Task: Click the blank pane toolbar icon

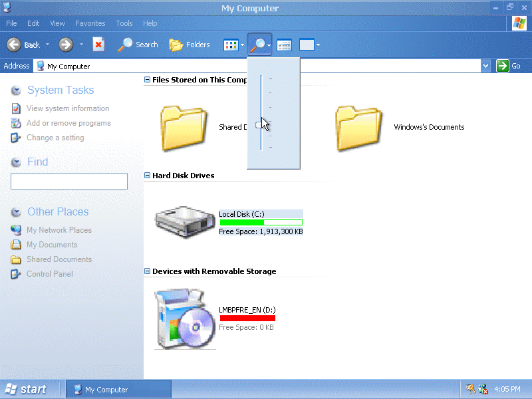Action: (x=307, y=45)
